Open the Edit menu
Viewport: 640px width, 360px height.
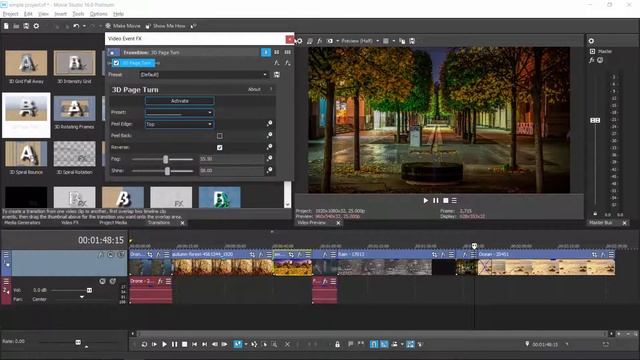[28, 14]
